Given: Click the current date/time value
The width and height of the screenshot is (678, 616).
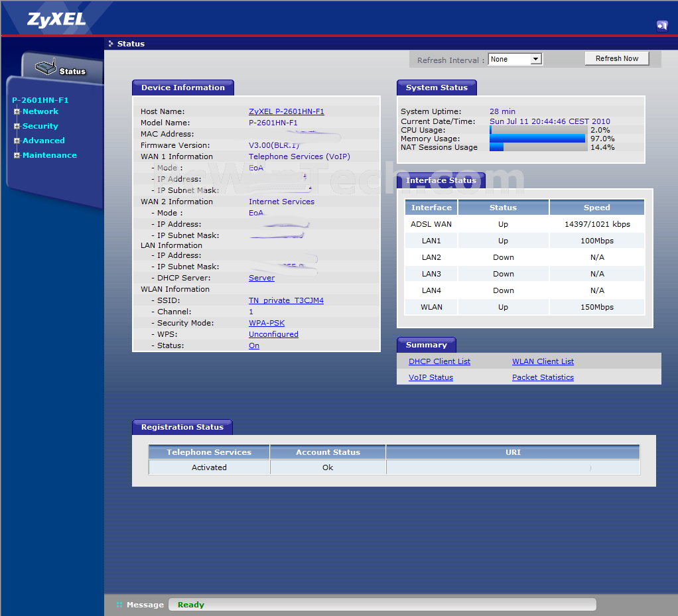Looking at the screenshot, I should [549, 121].
